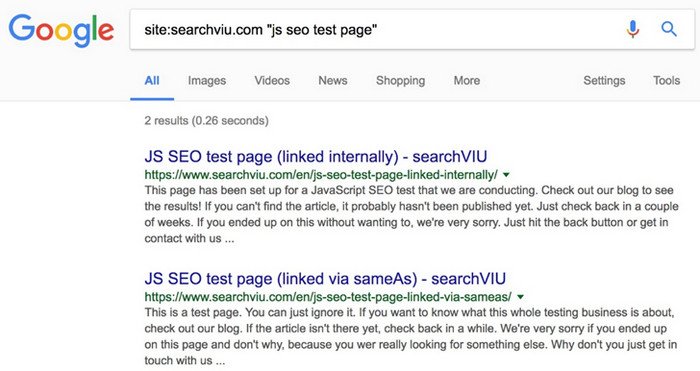Open the Shopping results tab
This screenshot has width=700, height=371.
pos(400,81)
